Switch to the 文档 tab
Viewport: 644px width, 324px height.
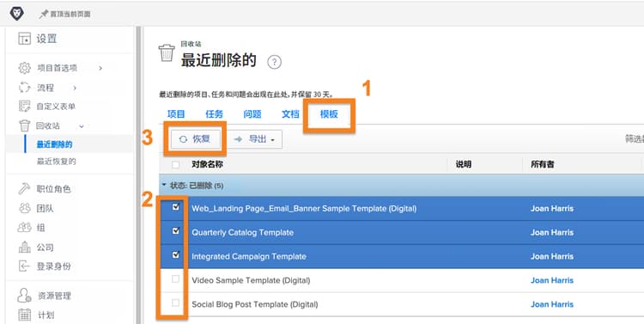point(290,114)
